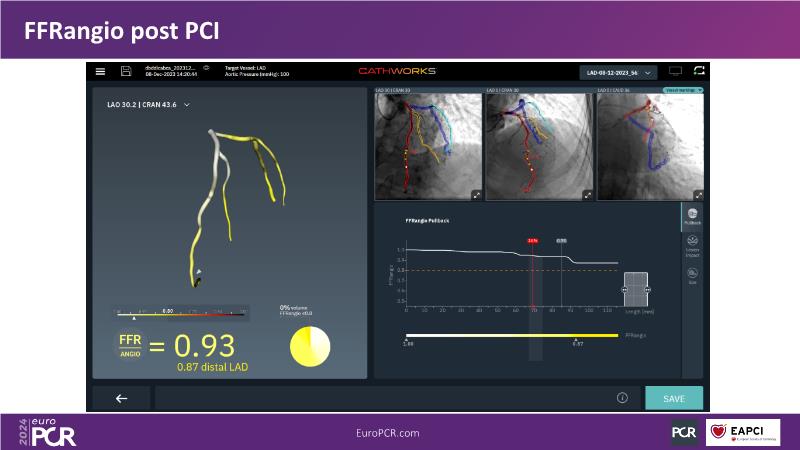
Task: Expand the third angiogram to fullscreen
Action: coord(698,195)
